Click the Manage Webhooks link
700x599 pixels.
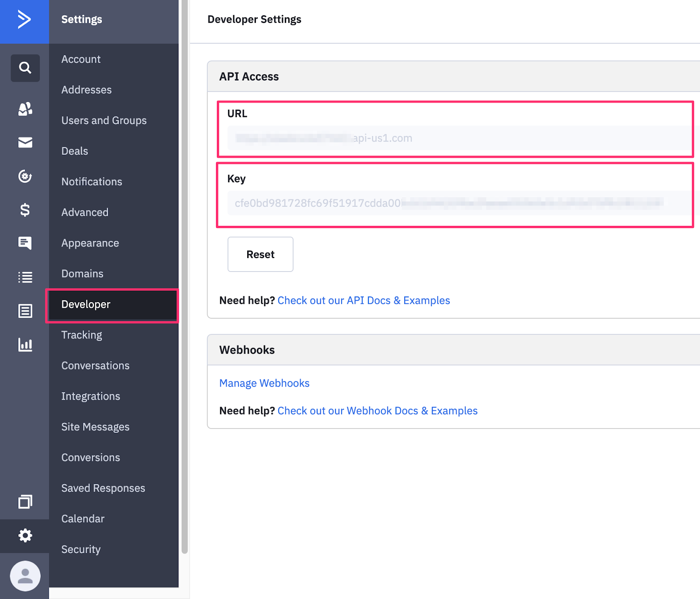pos(264,383)
